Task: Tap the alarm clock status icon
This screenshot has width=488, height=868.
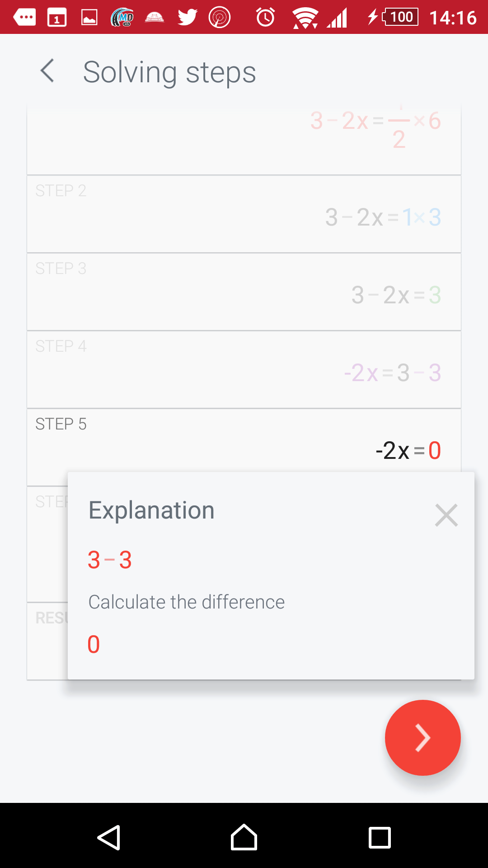Action: coord(265,18)
